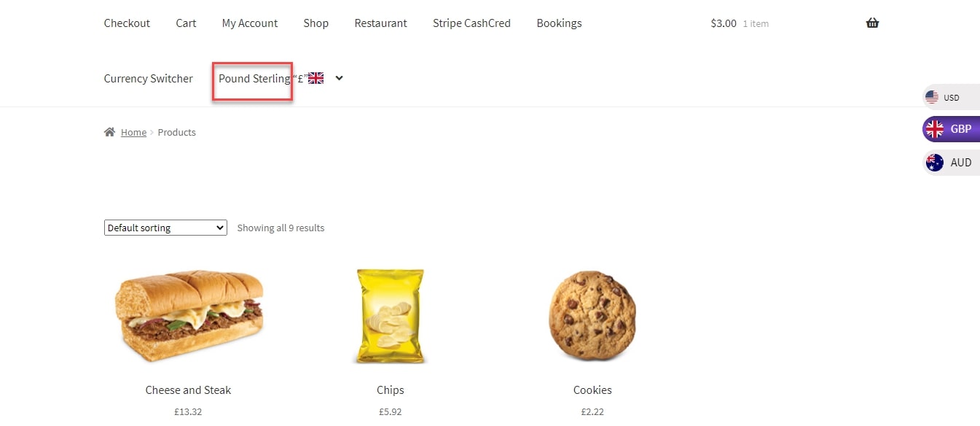The height and width of the screenshot is (426, 980).
Task: Click the Chips product image
Action: 391,316
